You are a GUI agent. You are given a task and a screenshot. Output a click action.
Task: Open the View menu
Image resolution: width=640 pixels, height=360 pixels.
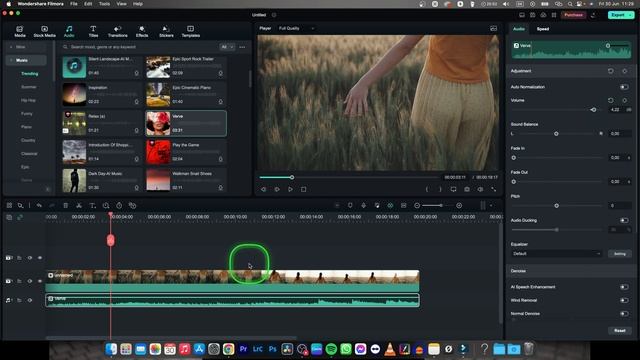[122, 4]
